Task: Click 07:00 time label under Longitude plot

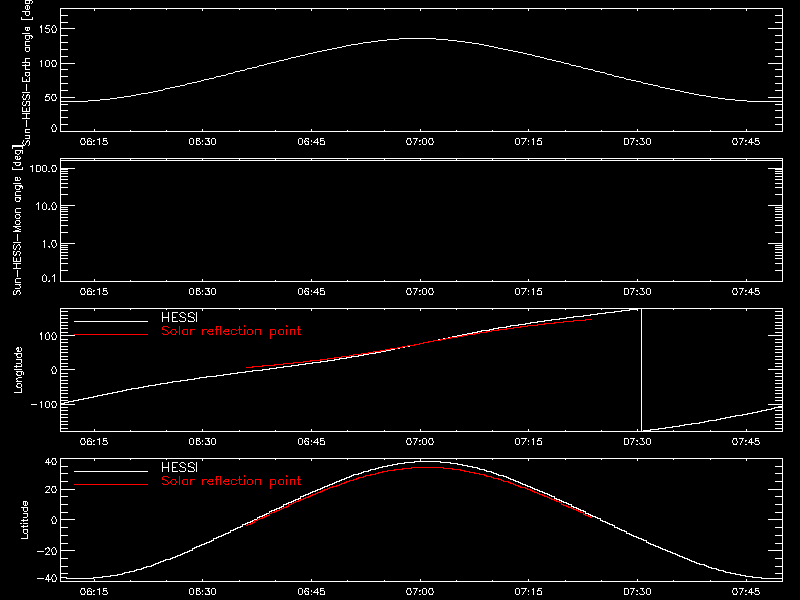Action: (420, 442)
